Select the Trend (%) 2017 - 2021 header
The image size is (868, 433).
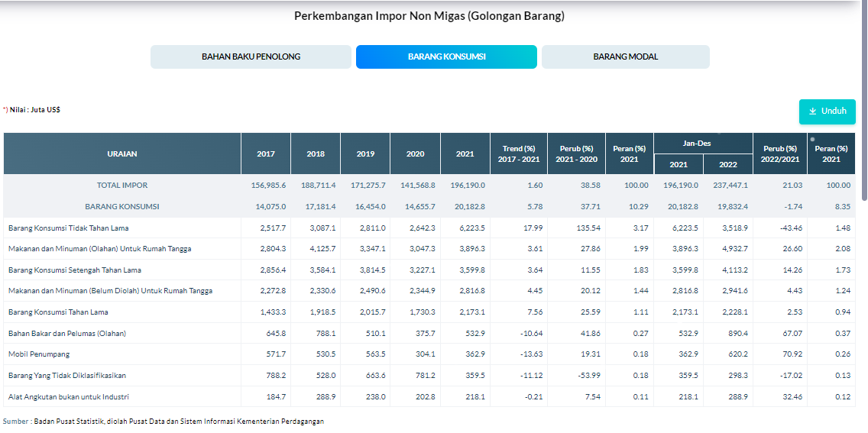coord(519,153)
